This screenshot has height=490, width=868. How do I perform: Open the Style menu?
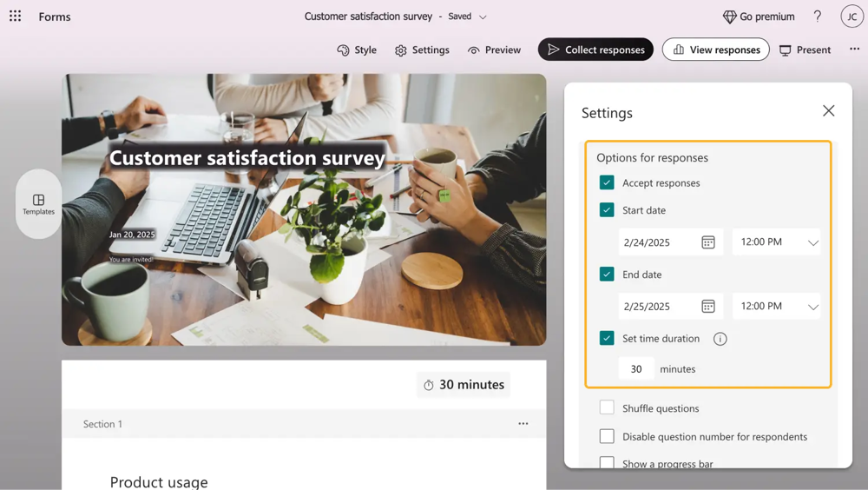[357, 50]
